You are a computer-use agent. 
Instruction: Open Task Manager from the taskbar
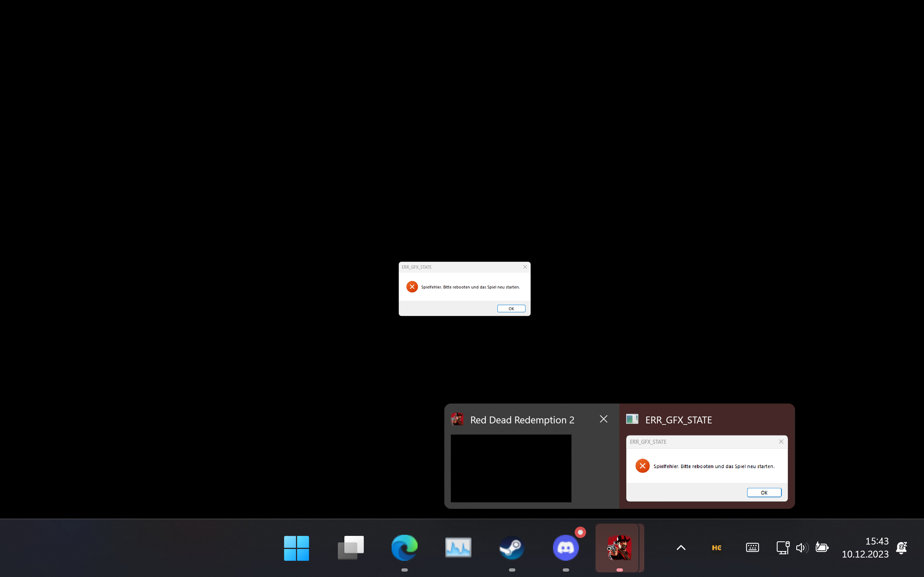[x=458, y=547]
